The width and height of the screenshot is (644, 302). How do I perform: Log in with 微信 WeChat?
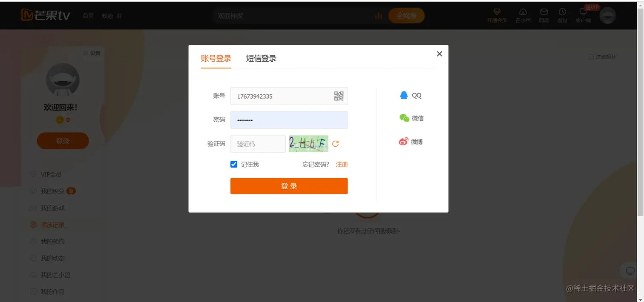point(411,118)
